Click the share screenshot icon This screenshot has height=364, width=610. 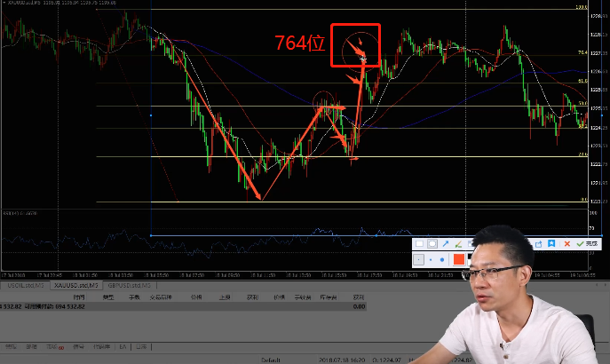pyautogui.click(x=538, y=244)
